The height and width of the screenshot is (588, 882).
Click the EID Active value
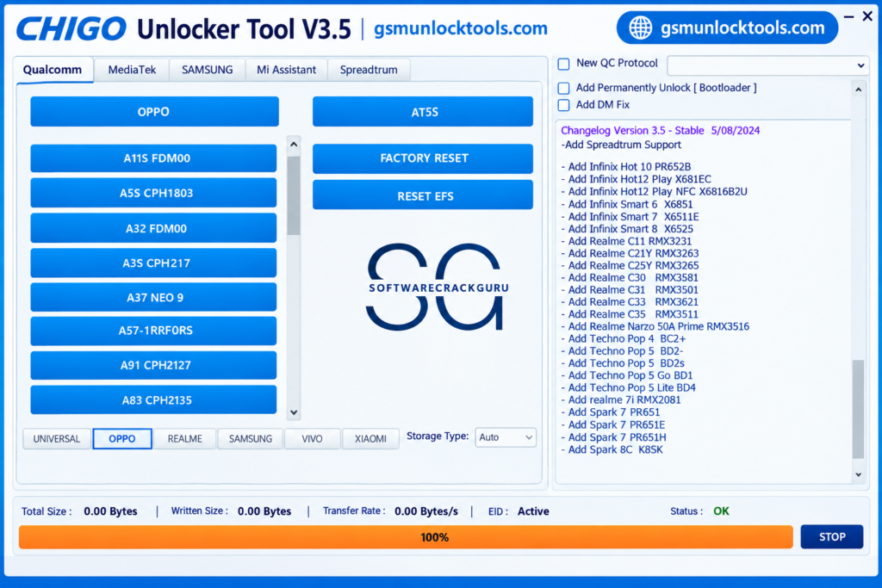(x=533, y=511)
